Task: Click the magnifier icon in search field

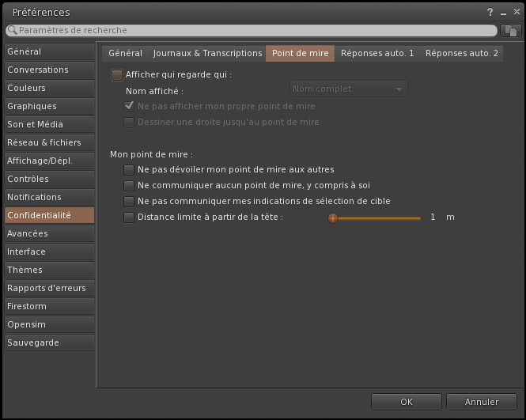Action: (x=12, y=30)
